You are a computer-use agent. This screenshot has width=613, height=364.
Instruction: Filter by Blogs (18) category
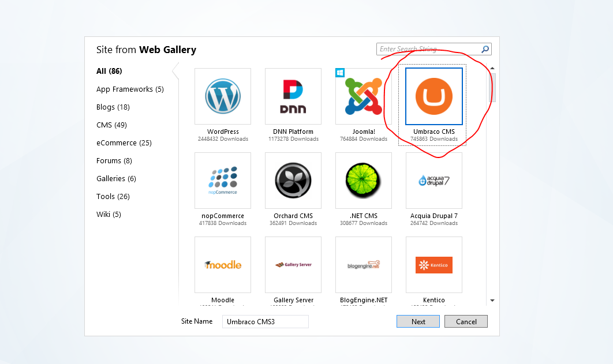pyautogui.click(x=113, y=107)
